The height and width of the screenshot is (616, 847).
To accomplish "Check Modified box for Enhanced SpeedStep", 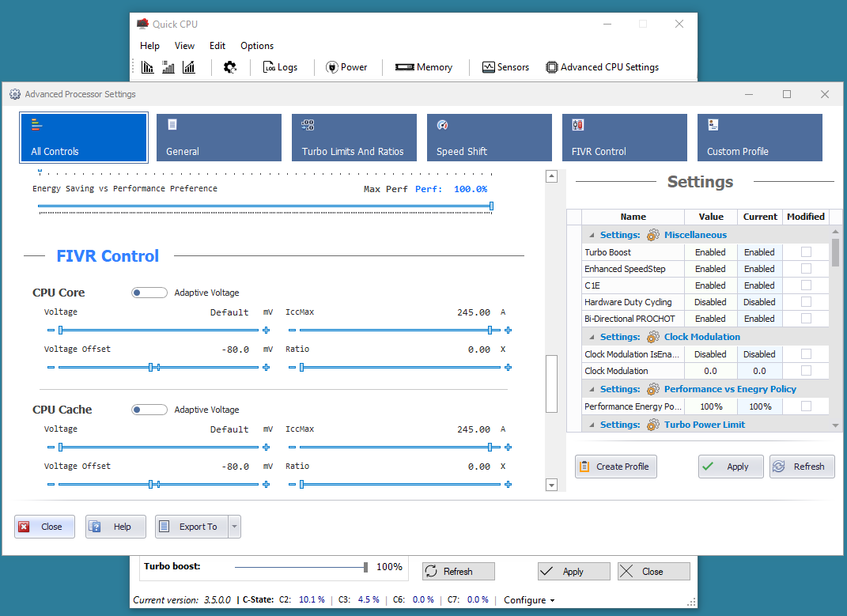I will pos(806,269).
